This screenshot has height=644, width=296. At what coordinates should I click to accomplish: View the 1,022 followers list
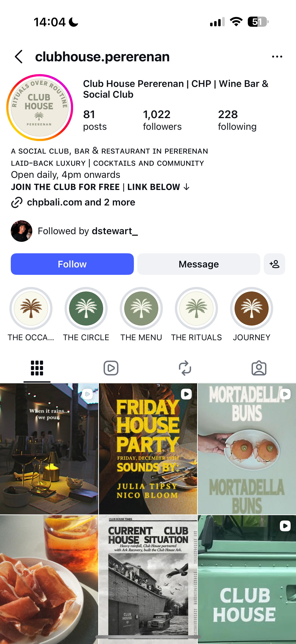click(162, 120)
